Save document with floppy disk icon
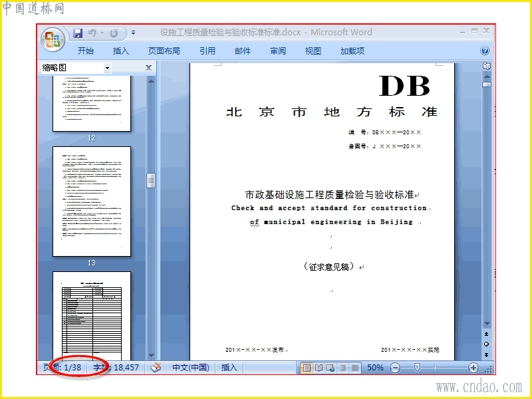The image size is (532, 399). (78, 33)
